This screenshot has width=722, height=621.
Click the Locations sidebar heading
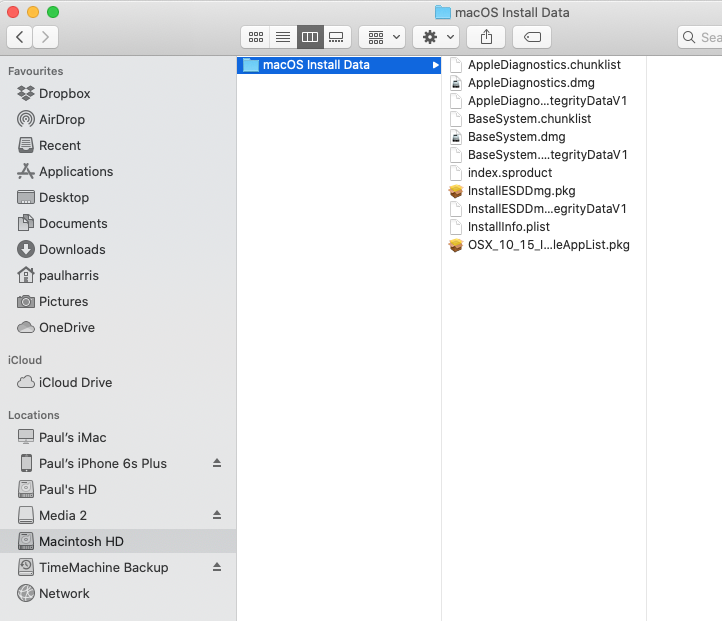pos(34,415)
